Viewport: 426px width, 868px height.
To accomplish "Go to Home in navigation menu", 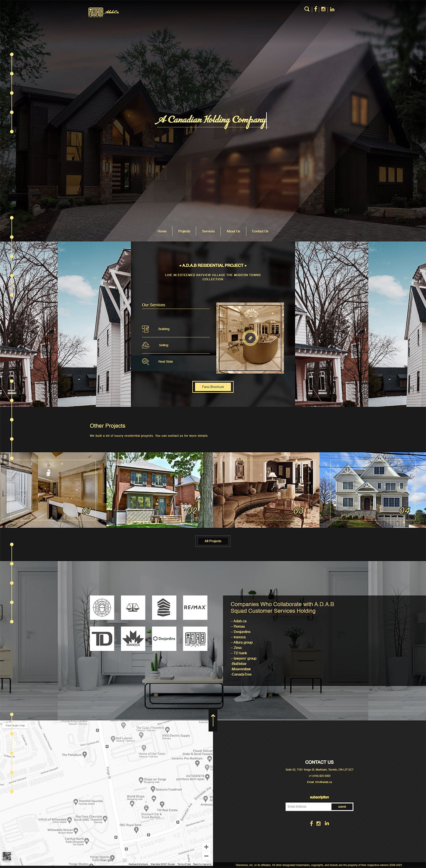I will tap(162, 231).
